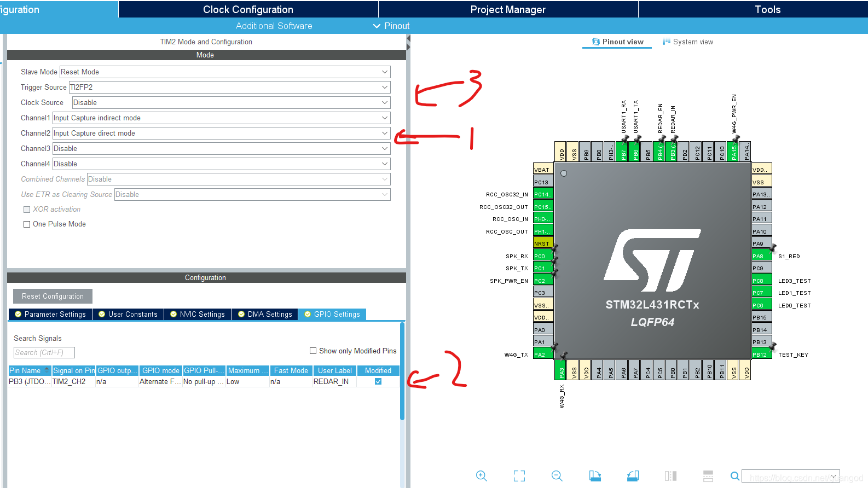Click the PC2 pin labeled SPK_PWR_EN
868x488 pixels.
(x=543, y=281)
